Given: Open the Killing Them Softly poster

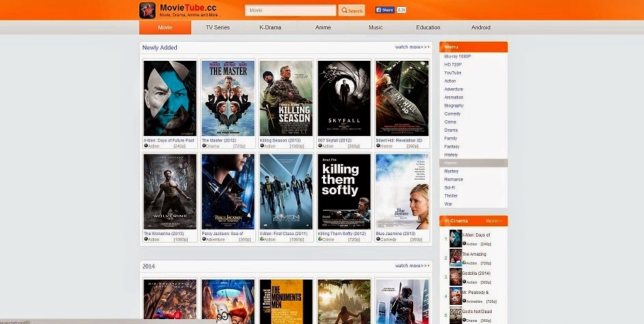Looking at the screenshot, I should tap(344, 191).
